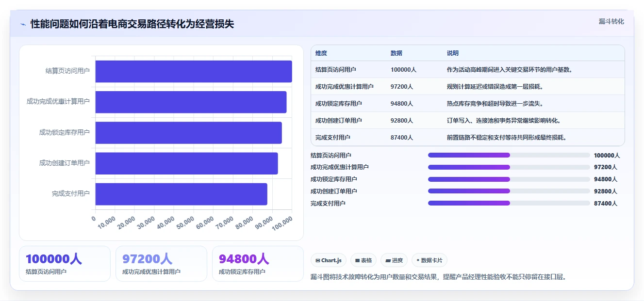Click the 结算页访问用户 label on the chart axis
Screen dimensions: 644x301
(67, 71)
